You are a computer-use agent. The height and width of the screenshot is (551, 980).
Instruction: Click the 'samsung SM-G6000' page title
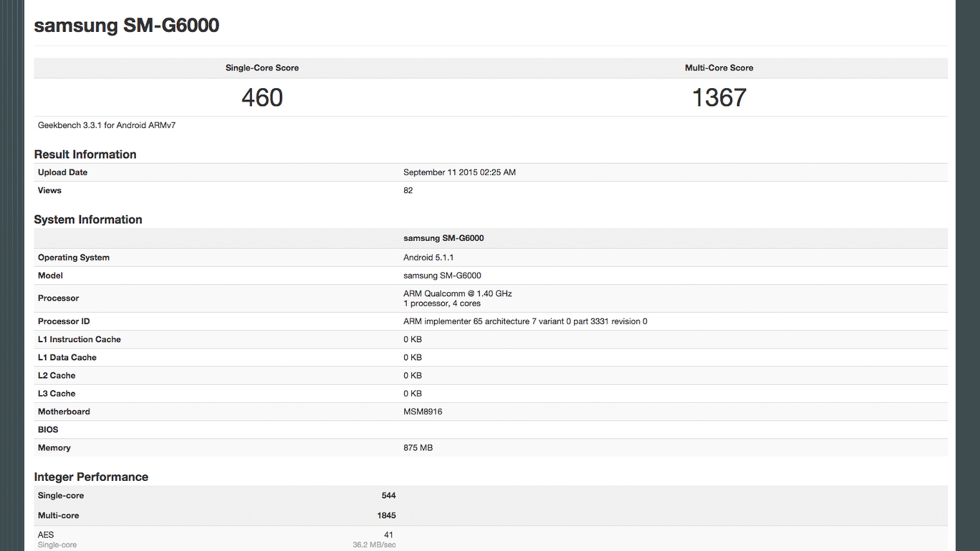[x=127, y=26]
